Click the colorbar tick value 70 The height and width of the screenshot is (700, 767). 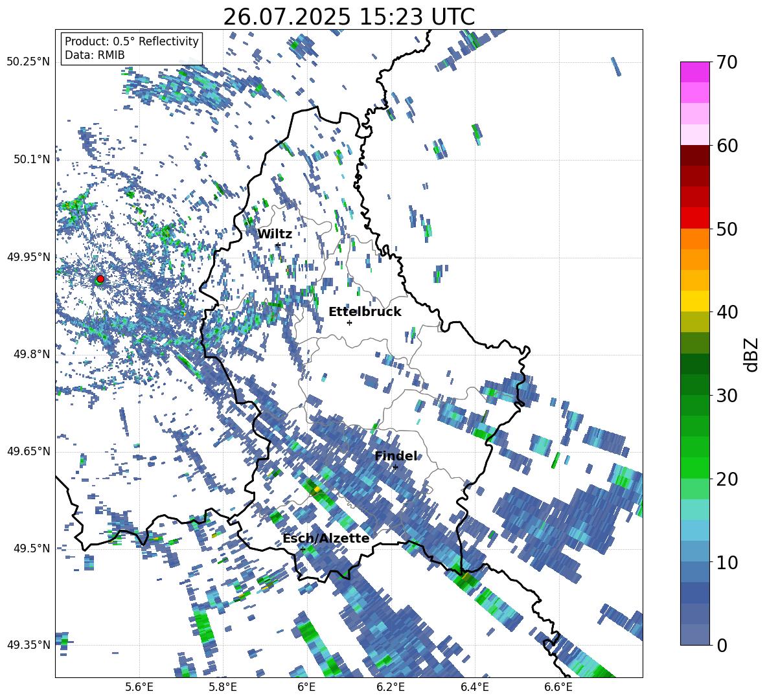(x=727, y=62)
